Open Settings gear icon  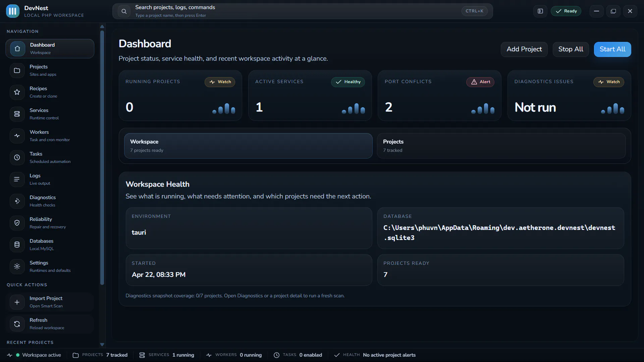pyautogui.click(x=17, y=266)
